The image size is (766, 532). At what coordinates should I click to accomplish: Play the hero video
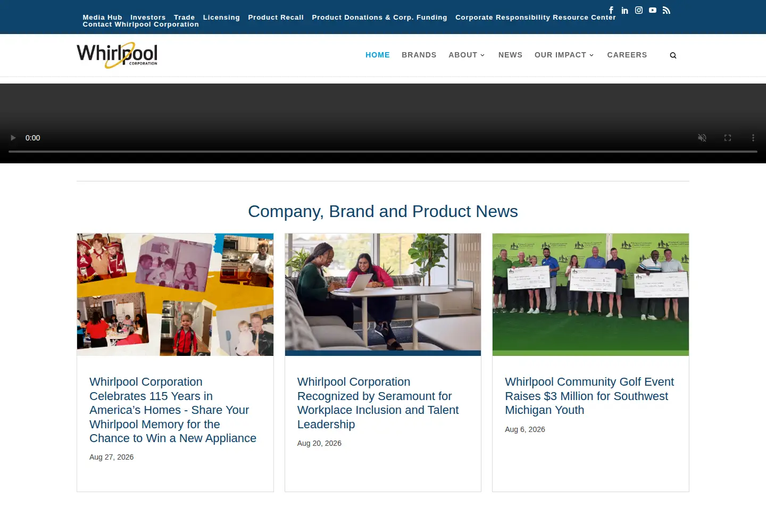13,138
